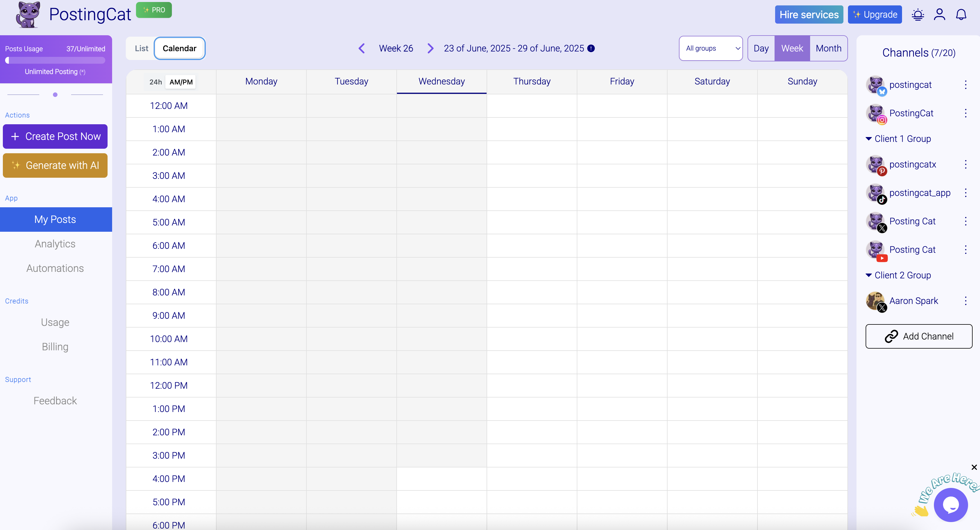980x530 pixels.
Task: Click date range info icon
Action: point(591,48)
